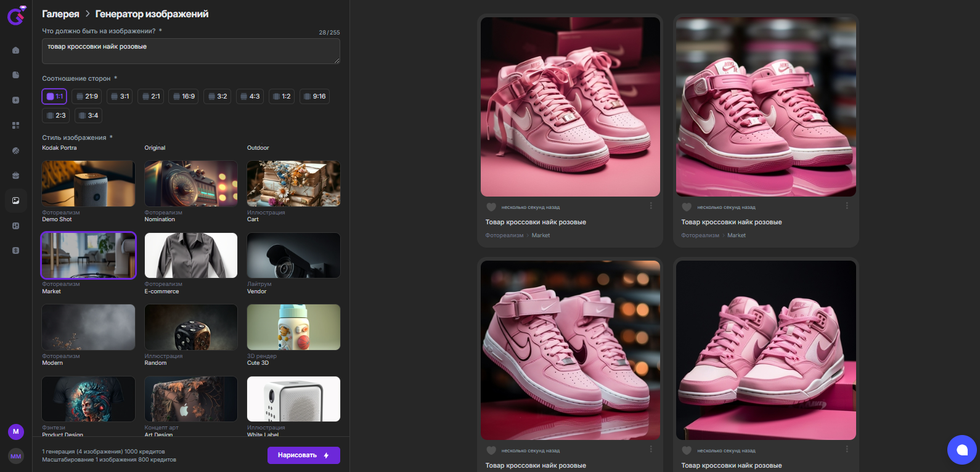Image resolution: width=980 pixels, height=472 pixels.
Task: Like the third generated sneaker image (bottom left)
Action: (491, 450)
